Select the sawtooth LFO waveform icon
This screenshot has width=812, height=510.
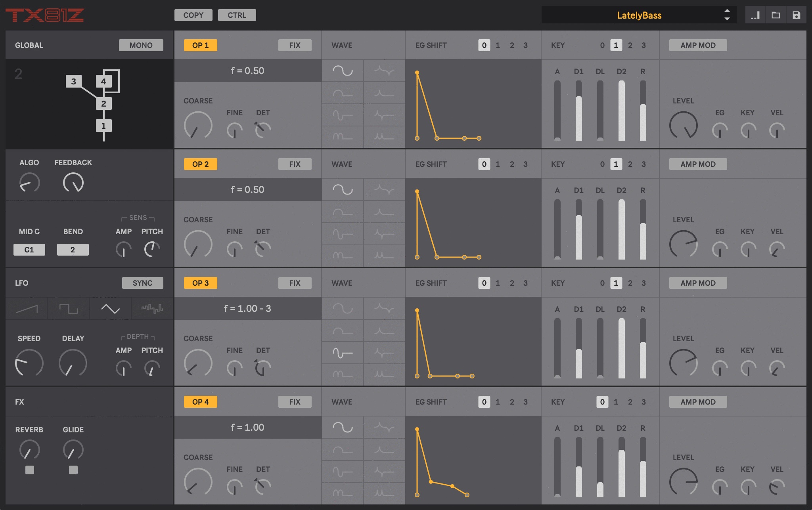[27, 308]
